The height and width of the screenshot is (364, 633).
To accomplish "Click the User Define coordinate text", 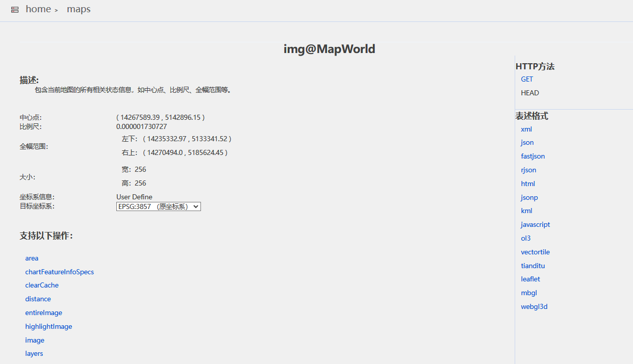I will [x=134, y=197].
